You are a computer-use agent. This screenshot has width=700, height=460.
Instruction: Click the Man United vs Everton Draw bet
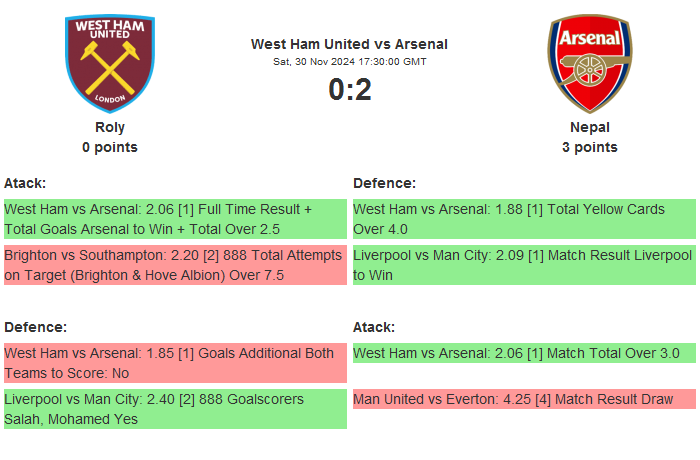point(524,399)
